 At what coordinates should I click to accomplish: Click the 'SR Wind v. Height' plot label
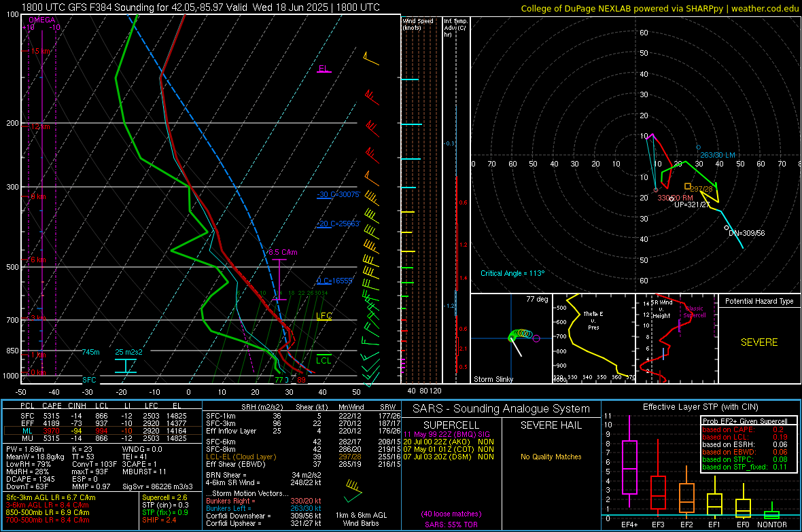tap(661, 309)
